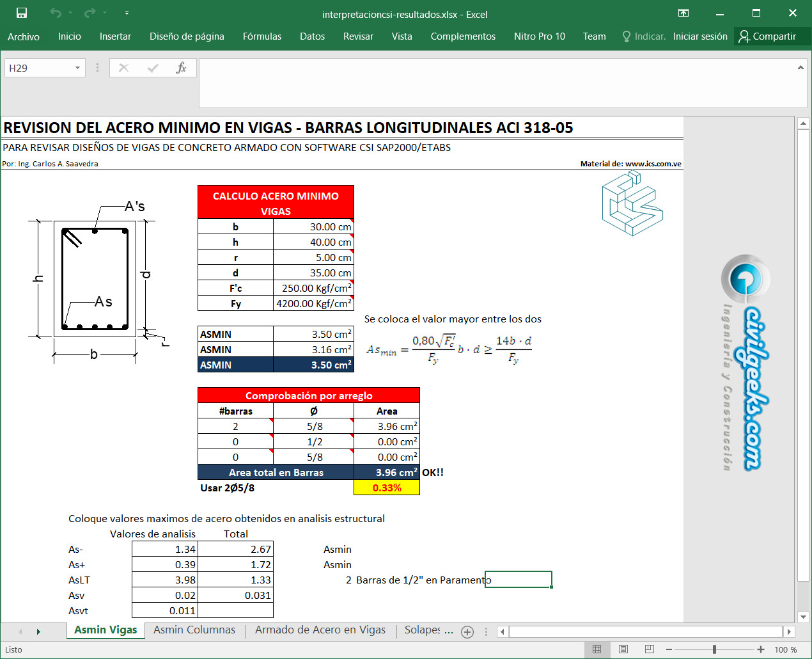Click the zoom level slider handle
The image size is (812, 659).
coord(714,649)
